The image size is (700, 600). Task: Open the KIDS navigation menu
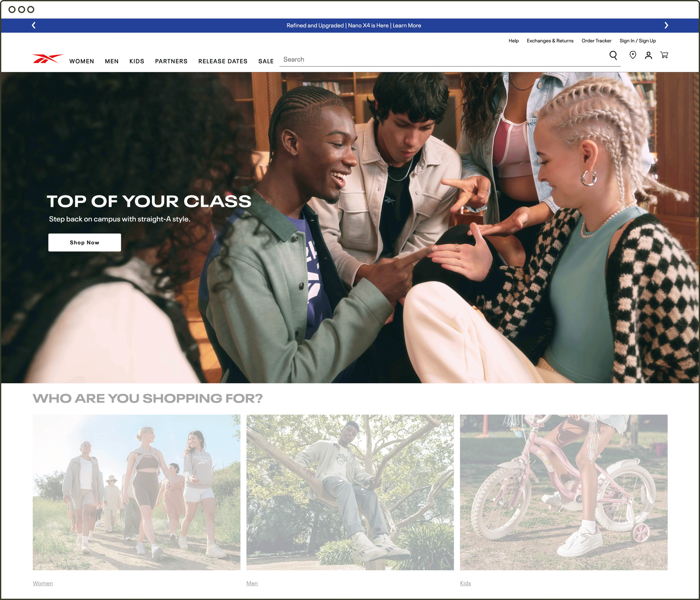click(137, 61)
